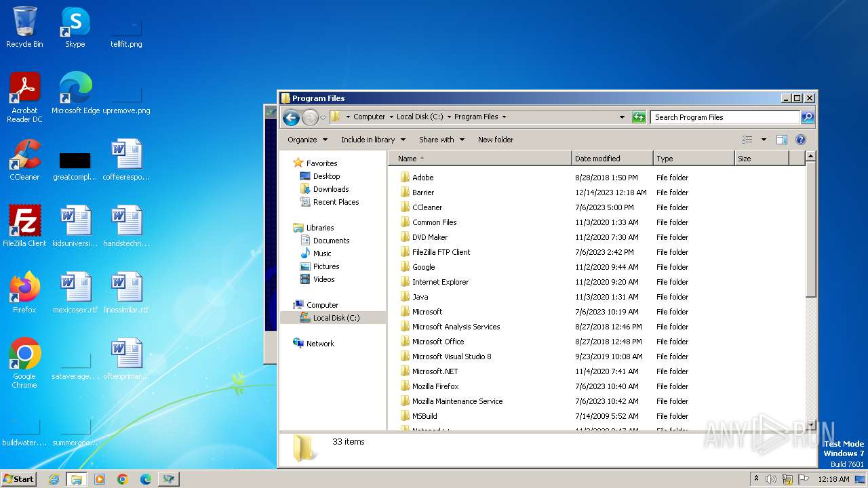Open Pictures library
This screenshot has width=868, height=488.
click(x=326, y=266)
